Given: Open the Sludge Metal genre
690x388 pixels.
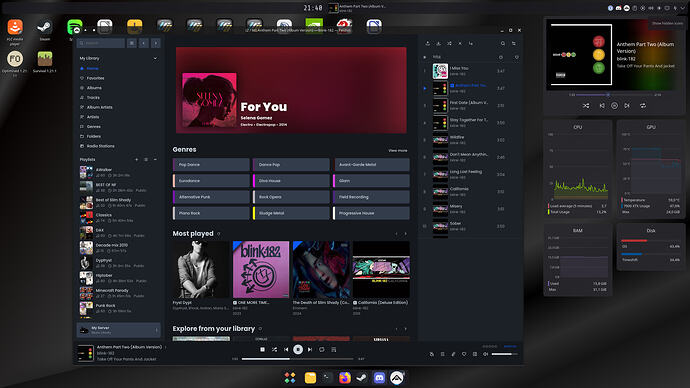Looking at the screenshot, I should pyautogui.click(x=291, y=213).
